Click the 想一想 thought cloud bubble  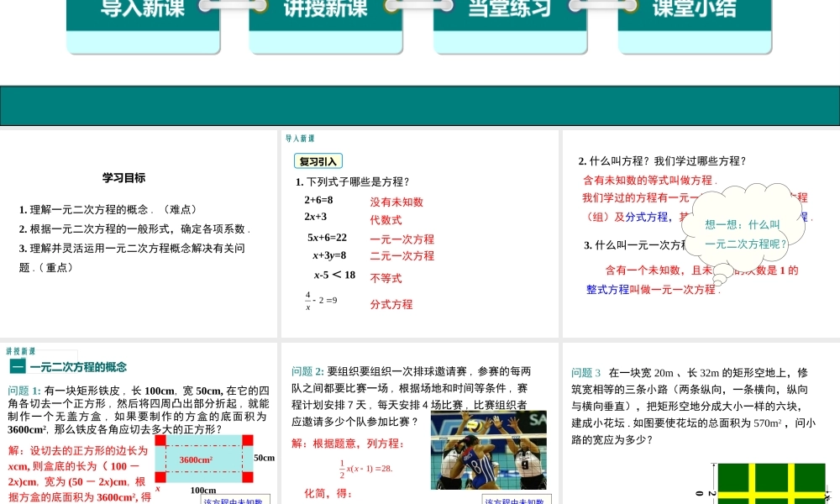click(743, 227)
